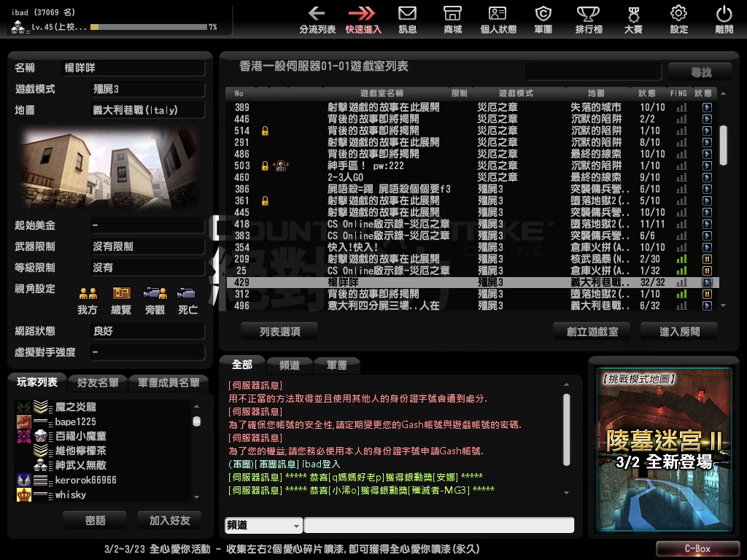Select player 魔之炎龍 in the player list
The height and width of the screenshot is (560, 747).
102,407
